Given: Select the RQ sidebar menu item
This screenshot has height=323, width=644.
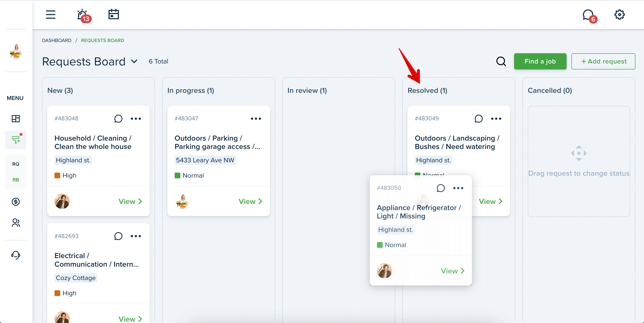Looking at the screenshot, I should [16, 164].
